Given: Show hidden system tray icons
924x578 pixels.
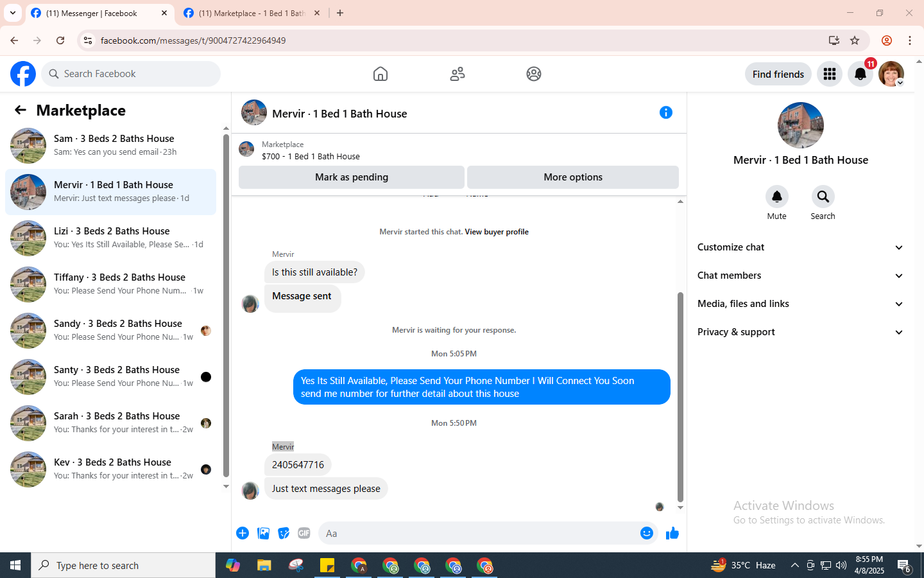Looking at the screenshot, I should (794, 565).
